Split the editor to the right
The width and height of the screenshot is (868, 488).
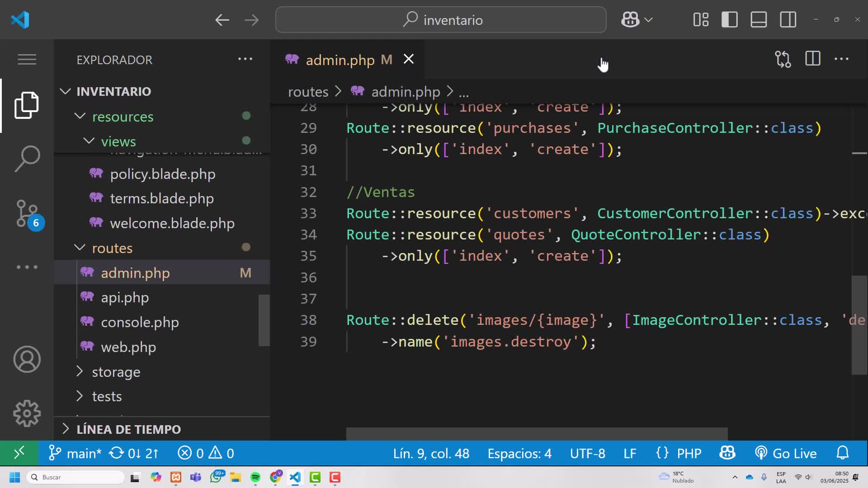(x=812, y=59)
